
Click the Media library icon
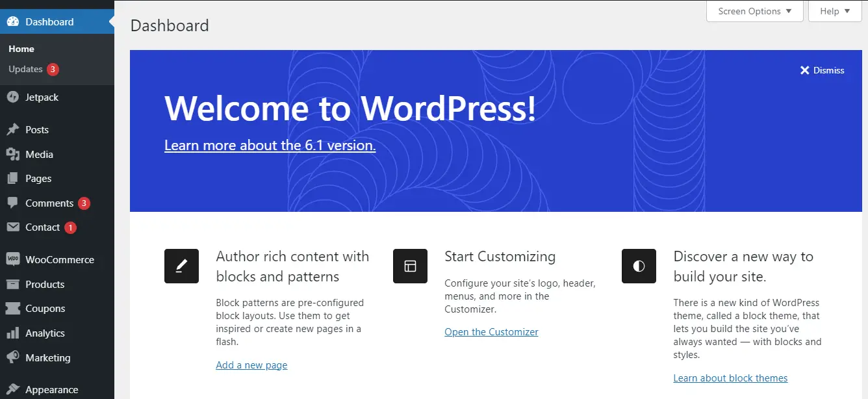pyautogui.click(x=12, y=155)
